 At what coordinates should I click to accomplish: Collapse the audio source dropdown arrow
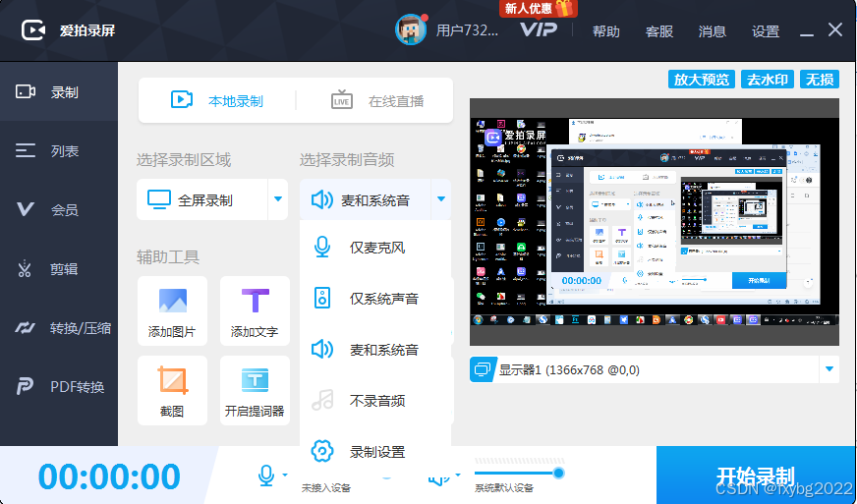coord(441,199)
